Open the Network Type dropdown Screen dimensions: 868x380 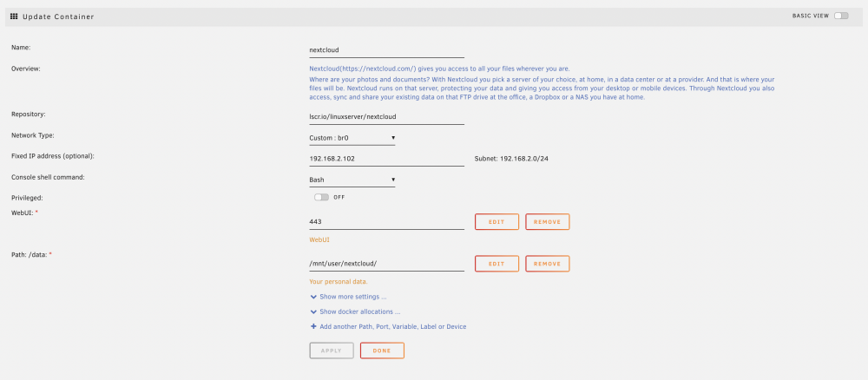coord(352,138)
